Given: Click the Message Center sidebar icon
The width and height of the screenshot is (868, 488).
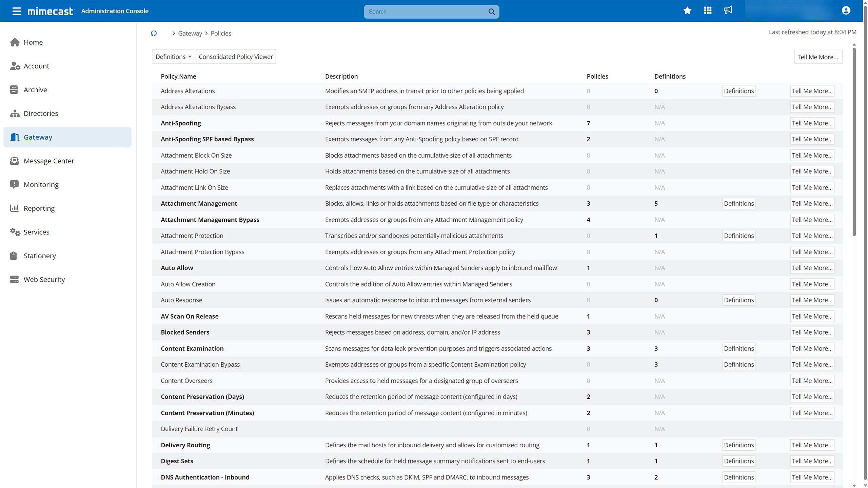Looking at the screenshot, I should [15, 161].
